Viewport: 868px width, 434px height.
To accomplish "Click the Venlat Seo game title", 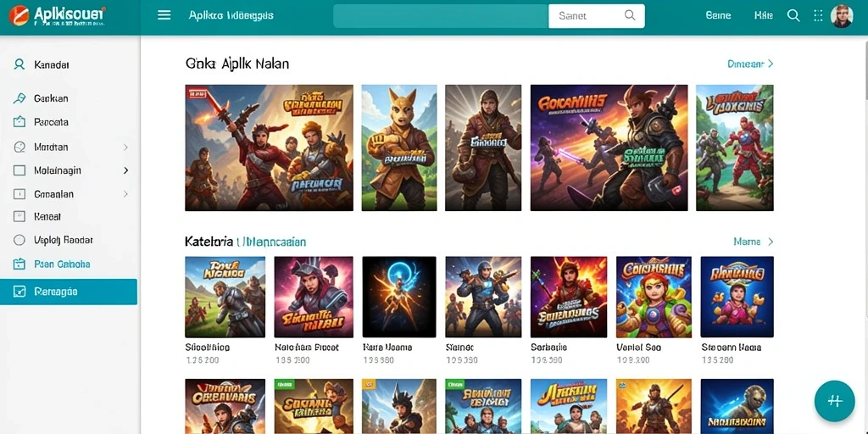I will pos(638,348).
